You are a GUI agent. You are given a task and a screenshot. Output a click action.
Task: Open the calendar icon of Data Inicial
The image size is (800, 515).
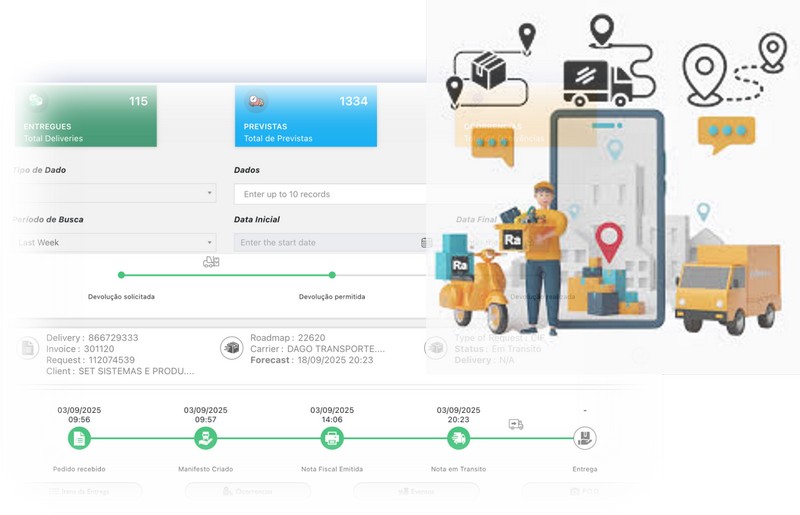point(426,242)
